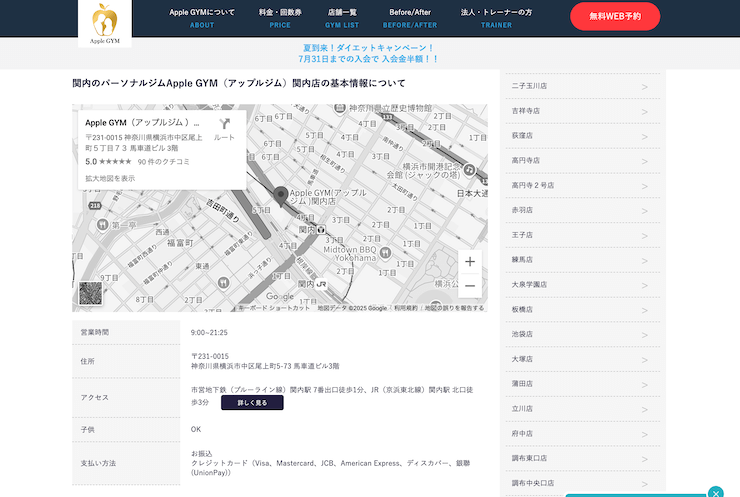The height and width of the screenshot is (497, 740).
Task: Click 利用規約 link on map footer
Action: coord(406,308)
